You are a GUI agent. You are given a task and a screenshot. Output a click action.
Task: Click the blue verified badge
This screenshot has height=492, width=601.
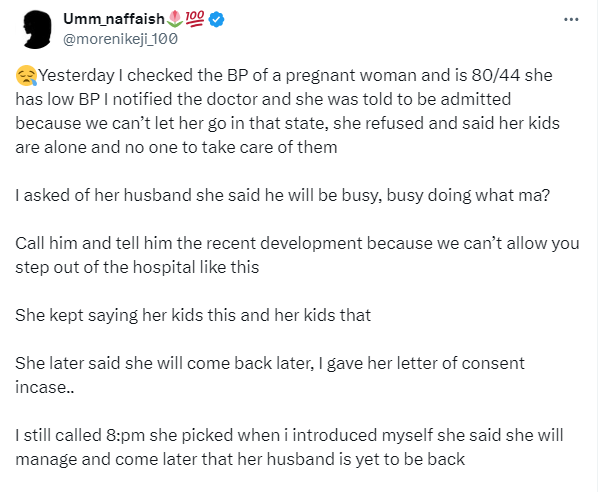220,19
